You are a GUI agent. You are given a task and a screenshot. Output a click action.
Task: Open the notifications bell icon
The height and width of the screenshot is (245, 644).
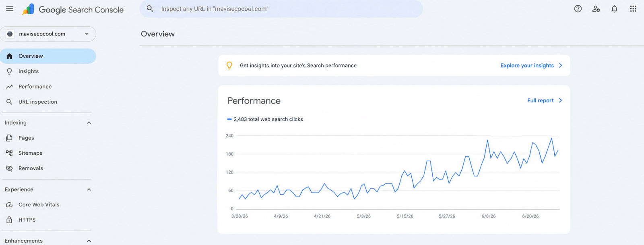coord(614,9)
